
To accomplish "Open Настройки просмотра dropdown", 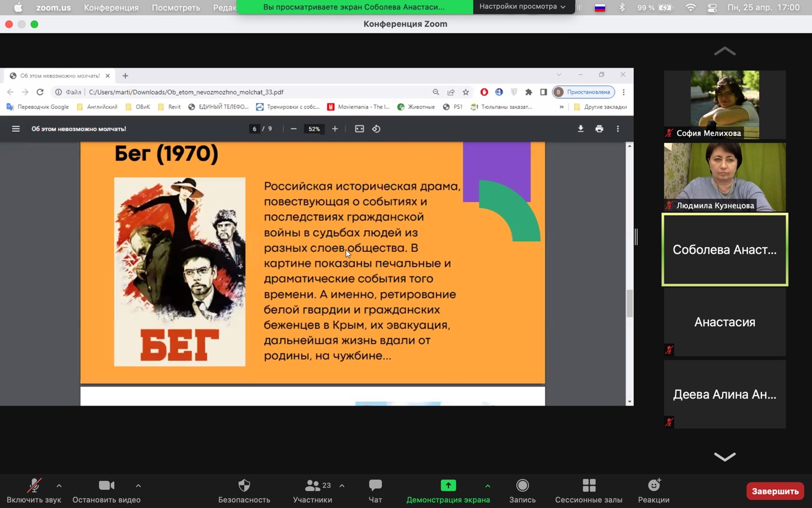I will 523,6.
